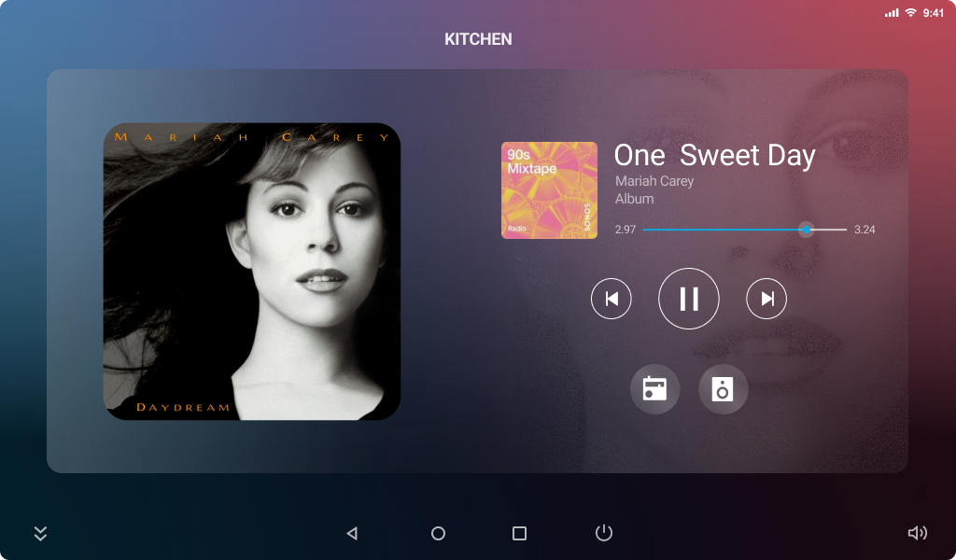Click the Daydream album cover art
The image size is (956, 560).
point(252,272)
